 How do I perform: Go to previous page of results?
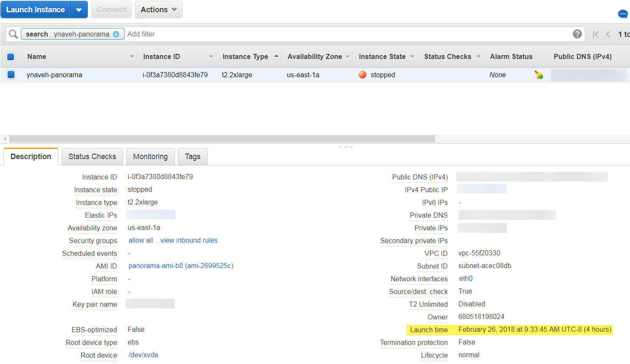pyautogui.click(x=608, y=34)
